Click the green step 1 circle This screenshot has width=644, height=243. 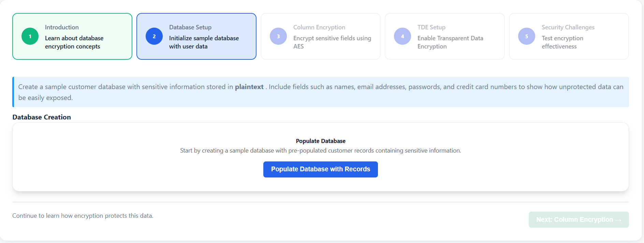click(x=30, y=36)
